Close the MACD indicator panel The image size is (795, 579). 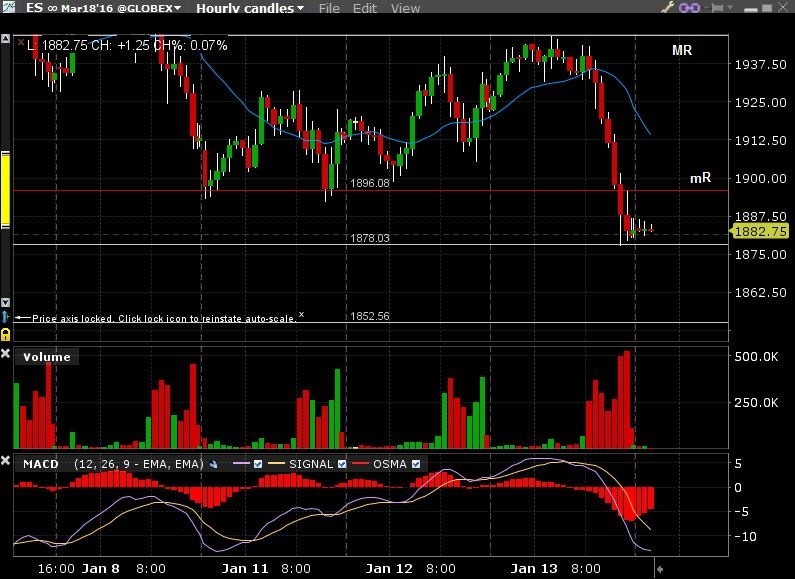tap(6, 463)
